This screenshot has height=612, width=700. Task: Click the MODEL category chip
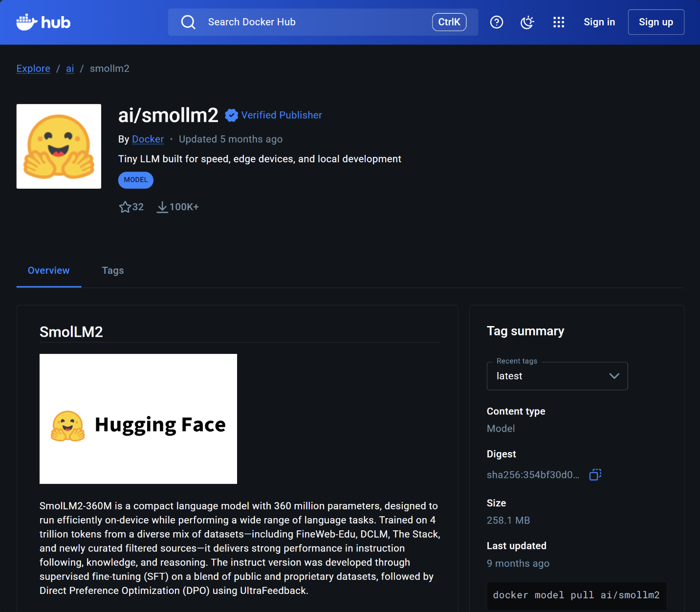(136, 180)
